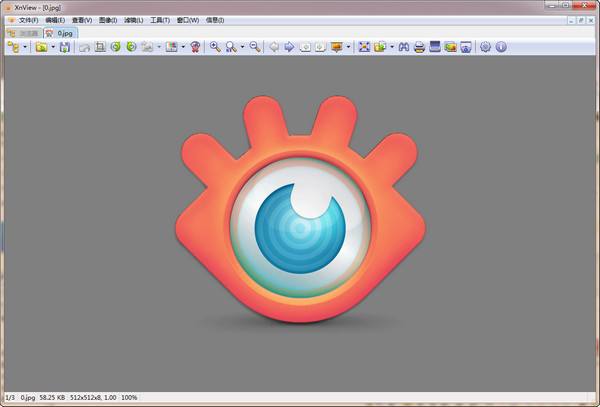Screen dimensions: 600x407
Task: Click the camera capture window icon
Action: pos(466,47)
